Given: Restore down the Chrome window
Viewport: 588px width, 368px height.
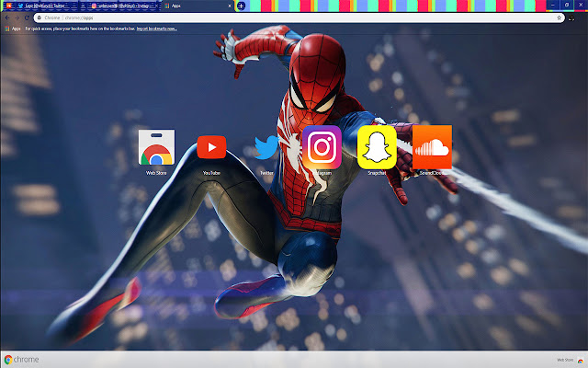Looking at the screenshot, I should pos(567,5).
